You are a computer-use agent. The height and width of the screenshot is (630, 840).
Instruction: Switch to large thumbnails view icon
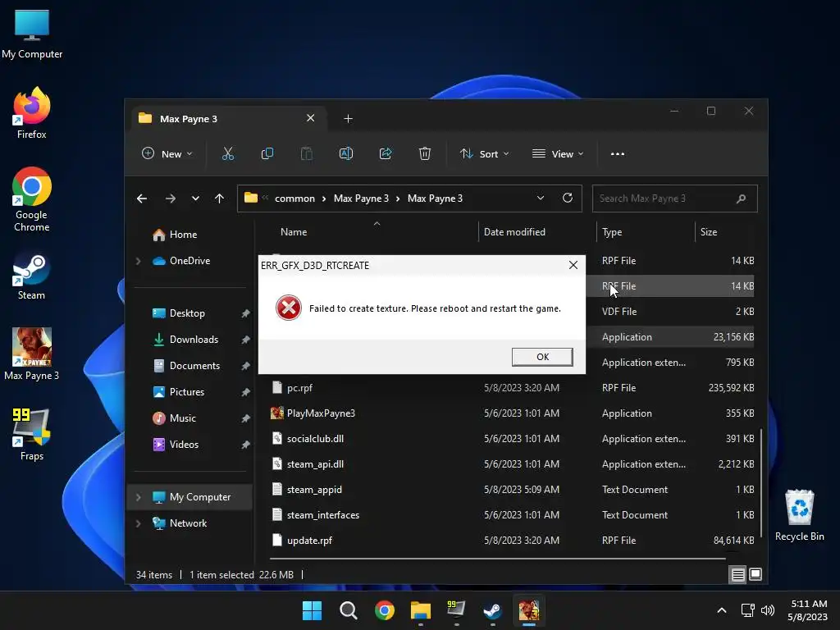click(x=756, y=575)
